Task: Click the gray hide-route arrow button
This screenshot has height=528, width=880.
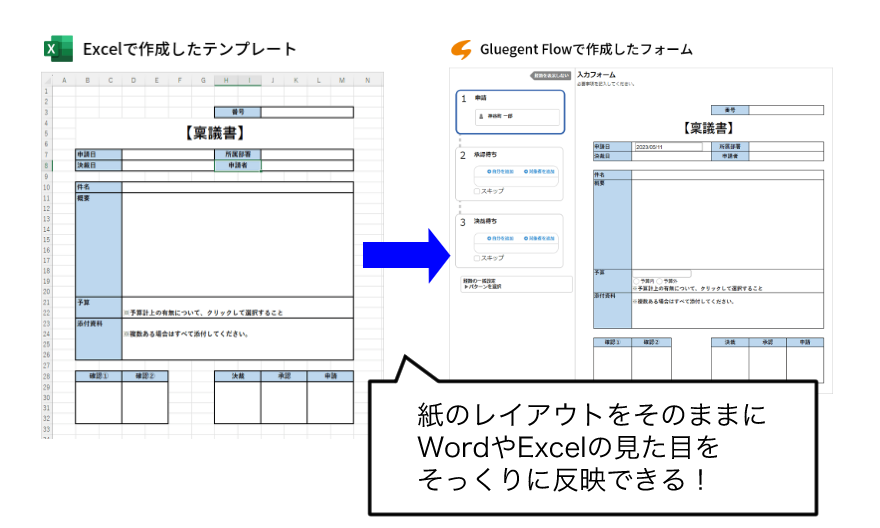Action: (550, 75)
